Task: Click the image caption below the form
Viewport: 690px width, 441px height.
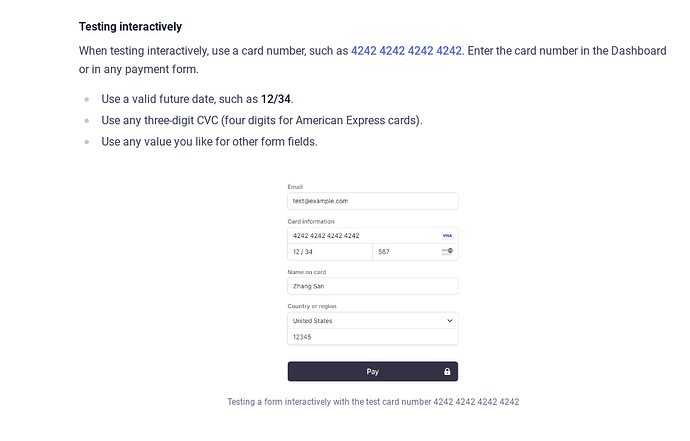Action: coord(373,402)
